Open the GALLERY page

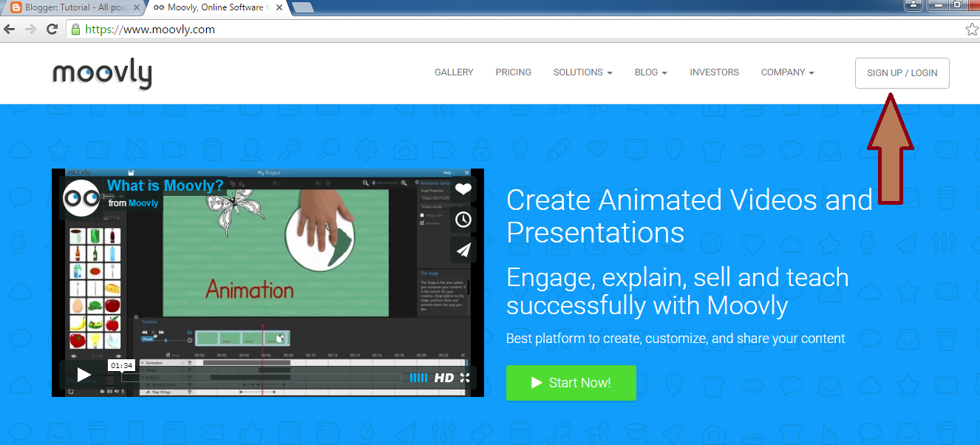pyautogui.click(x=454, y=72)
